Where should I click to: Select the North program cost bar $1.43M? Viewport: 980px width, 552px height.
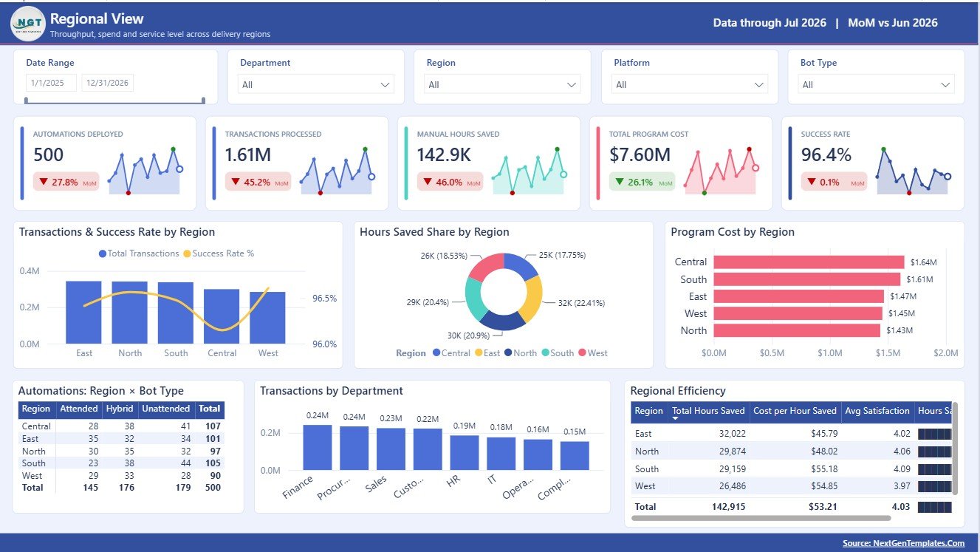[797, 330]
